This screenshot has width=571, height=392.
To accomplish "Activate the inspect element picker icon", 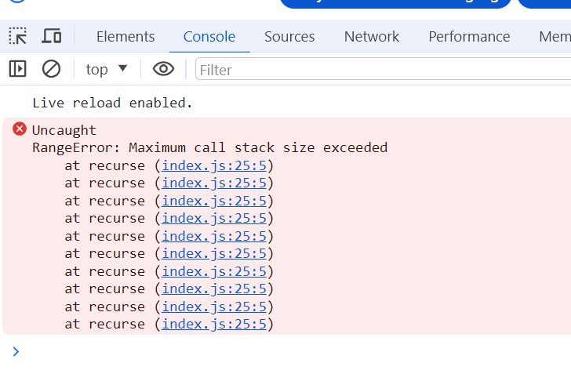I will tap(18, 36).
